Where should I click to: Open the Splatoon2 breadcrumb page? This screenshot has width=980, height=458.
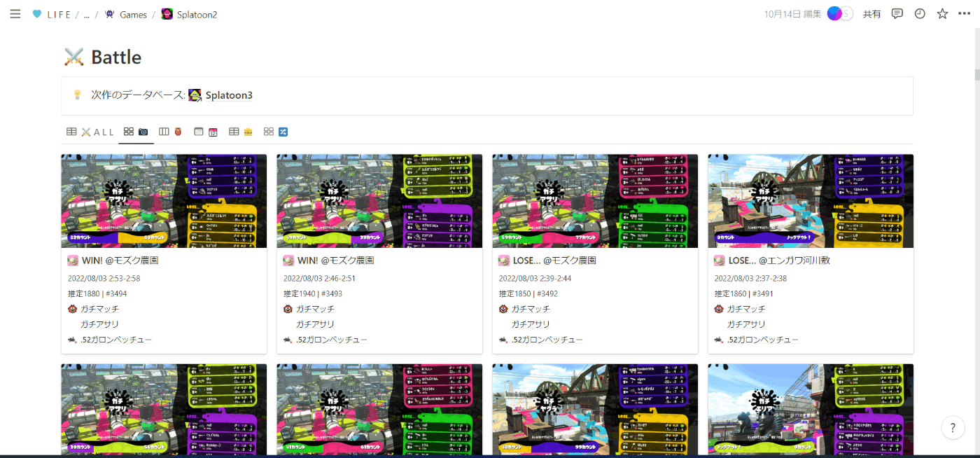pyautogui.click(x=190, y=14)
